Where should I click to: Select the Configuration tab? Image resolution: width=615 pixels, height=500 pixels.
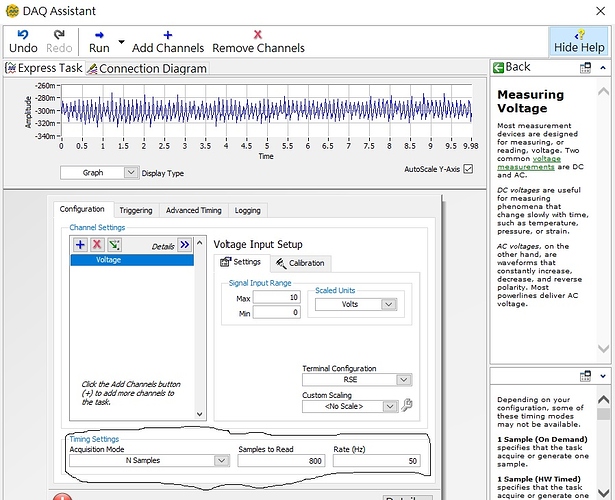(82, 209)
